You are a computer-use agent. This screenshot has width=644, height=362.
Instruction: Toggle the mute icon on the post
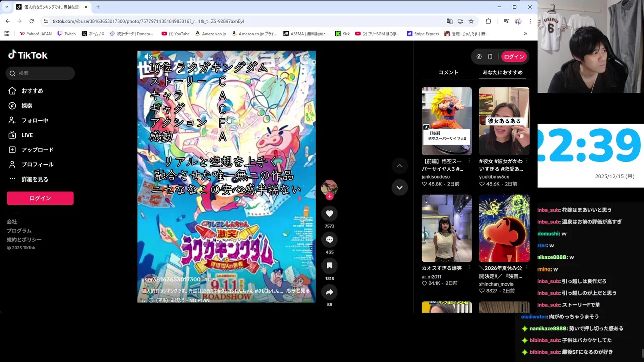pyautogui.click(x=148, y=57)
